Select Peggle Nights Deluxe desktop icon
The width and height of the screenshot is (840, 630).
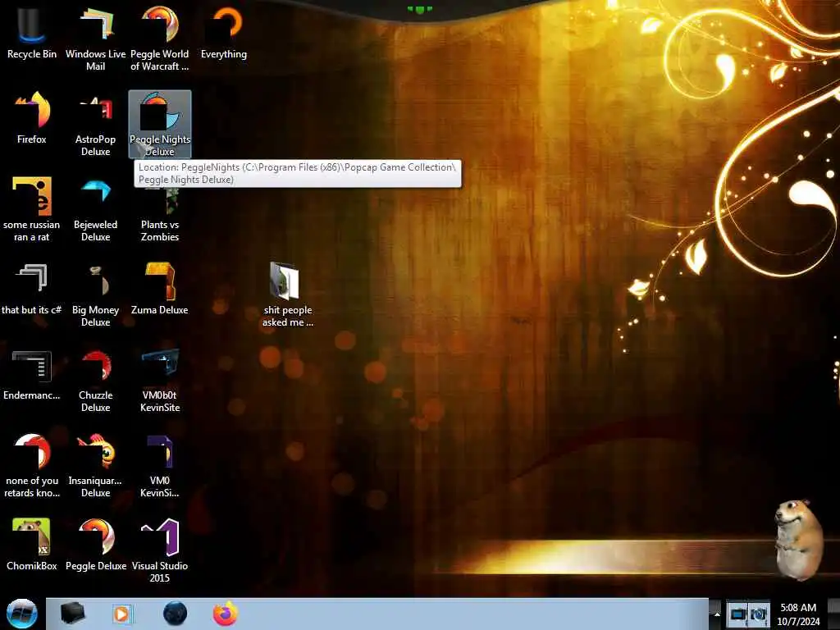[x=160, y=125]
